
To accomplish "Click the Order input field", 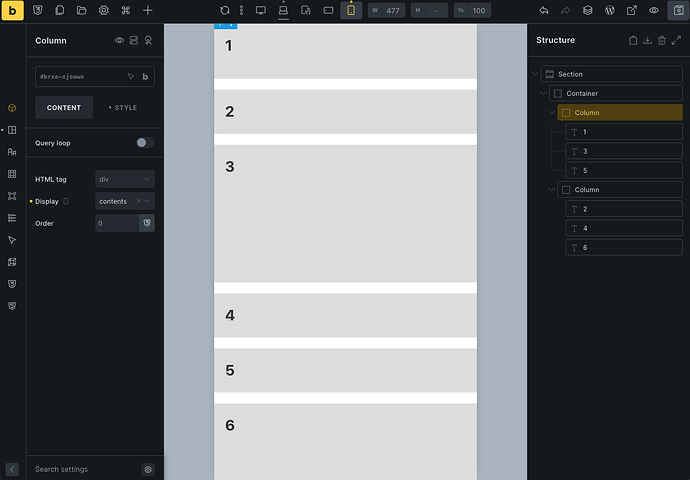I will pos(117,223).
